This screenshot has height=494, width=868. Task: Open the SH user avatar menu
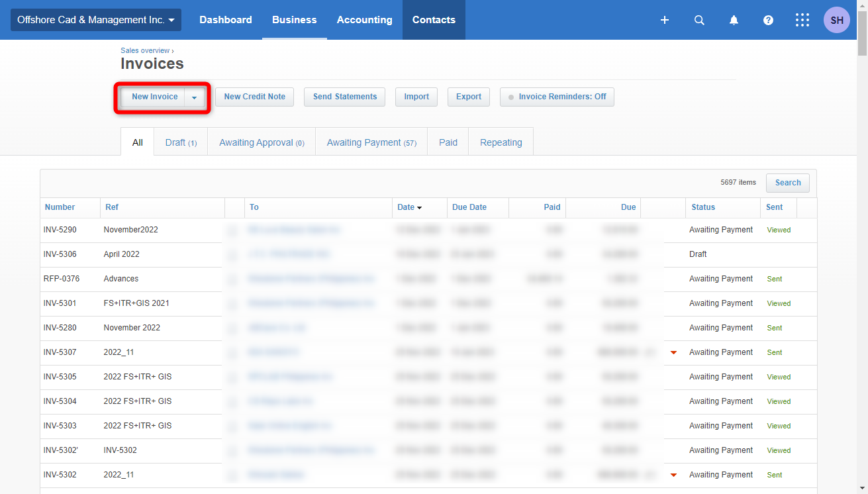(x=837, y=20)
